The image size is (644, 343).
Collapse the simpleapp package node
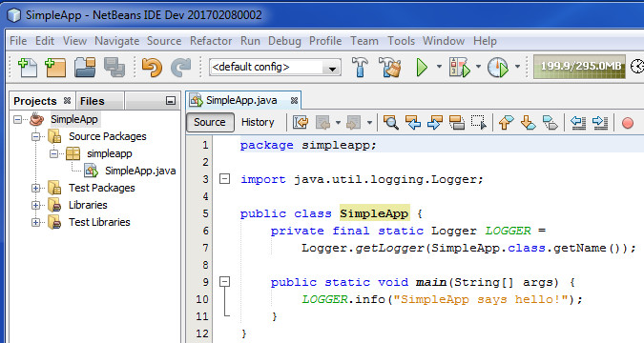click(53, 153)
